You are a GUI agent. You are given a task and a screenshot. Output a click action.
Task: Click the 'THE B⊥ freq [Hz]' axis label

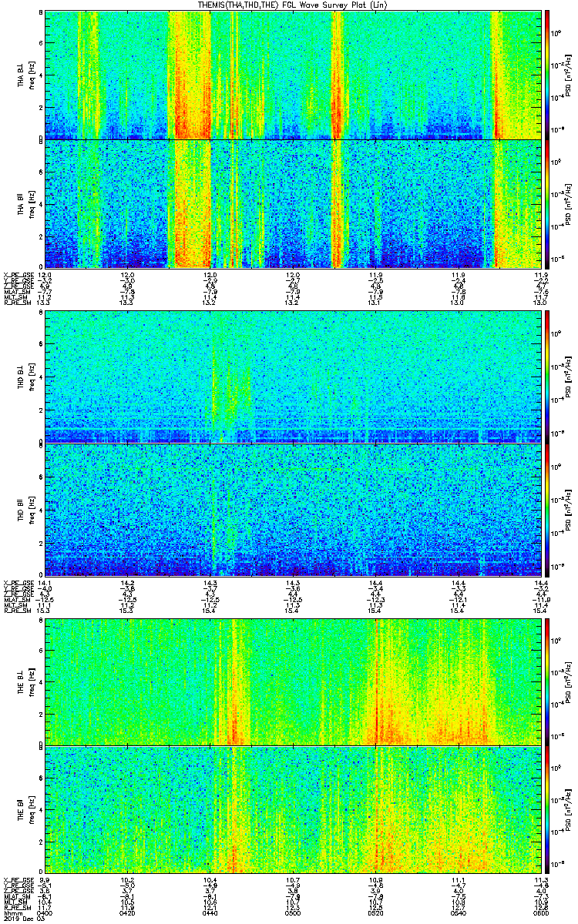pyautogui.click(x=25, y=681)
